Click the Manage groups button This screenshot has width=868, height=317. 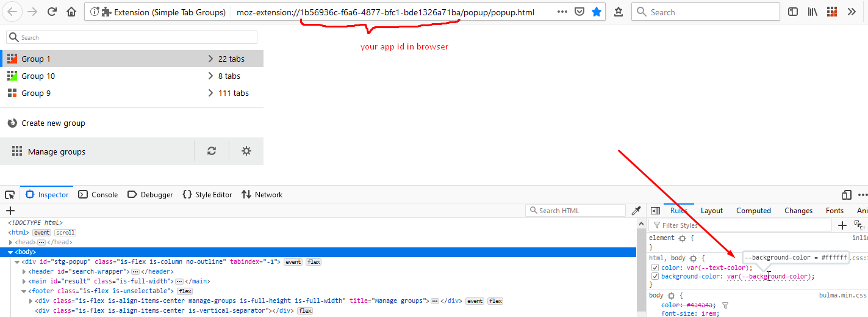point(97,151)
